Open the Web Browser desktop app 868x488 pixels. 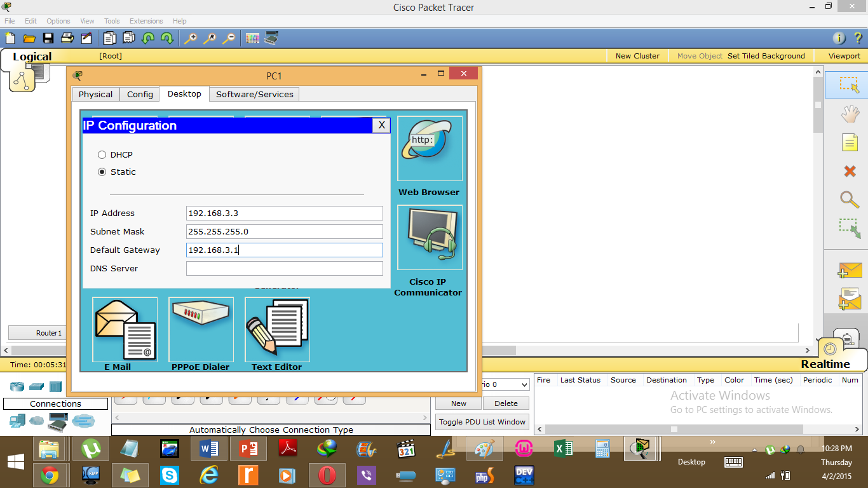430,149
